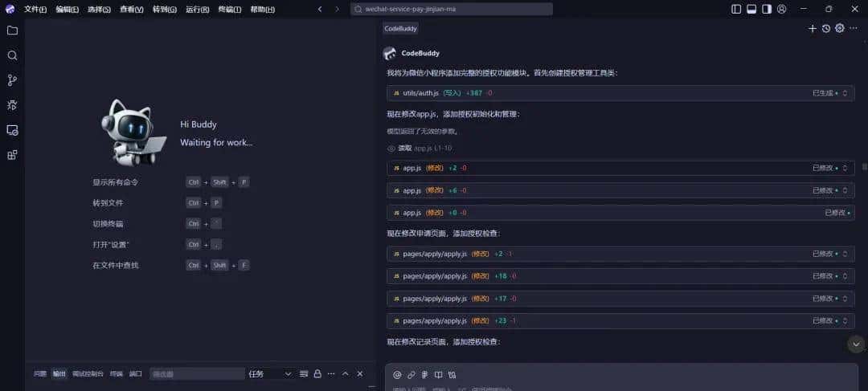The height and width of the screenshot is (391, 868).
Task: Click the 显示所有命令 shortcut hint
Action: 116,182
